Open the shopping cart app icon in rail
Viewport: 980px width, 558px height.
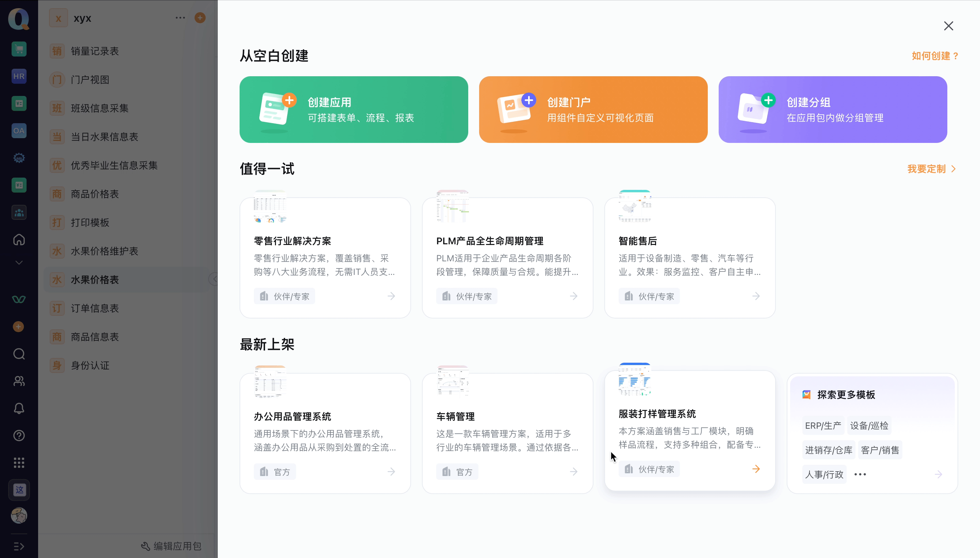point(19,49)
